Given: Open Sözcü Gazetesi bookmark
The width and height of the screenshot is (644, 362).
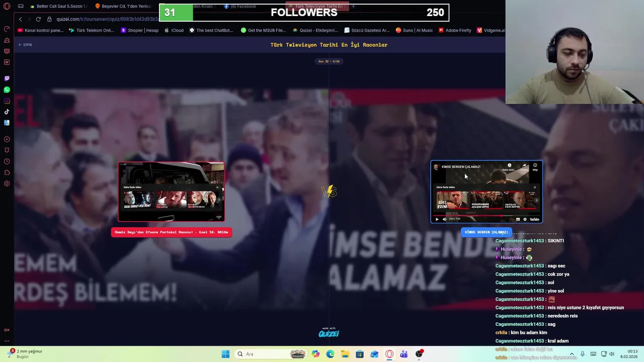Looking at the screenshot, I should (367, 30).
